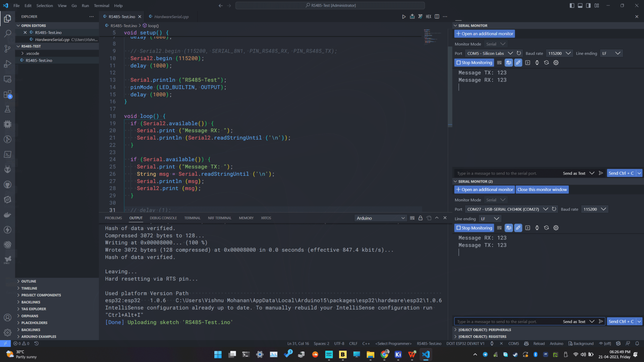Split the editor to the right
Screen dimensions: 644x362
[x=437, y=16]
